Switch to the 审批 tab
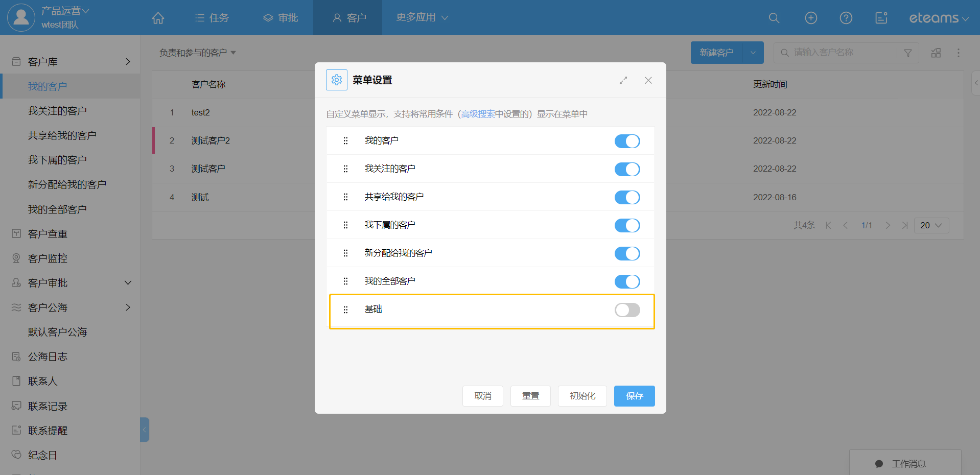980x475 pixels. tap(281, 18)
